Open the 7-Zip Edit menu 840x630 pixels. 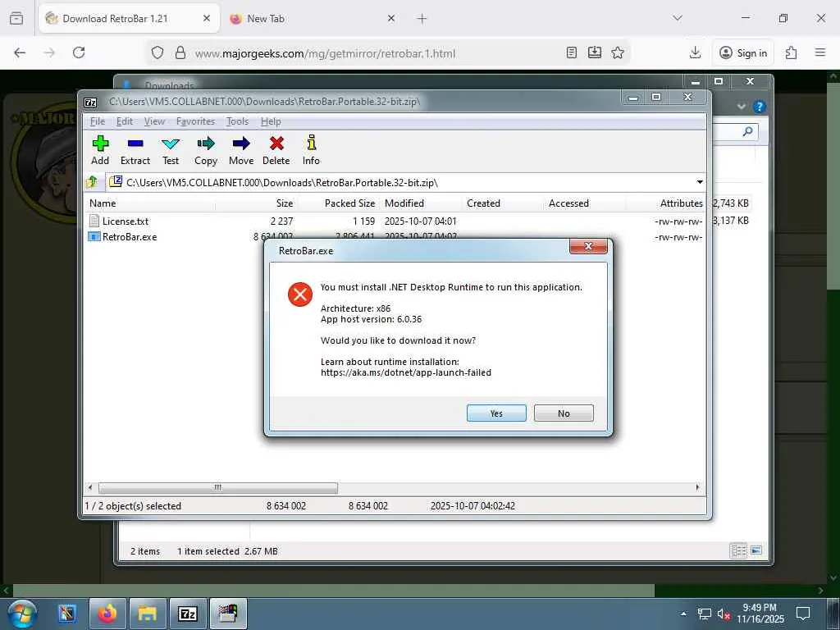point(125,121)
